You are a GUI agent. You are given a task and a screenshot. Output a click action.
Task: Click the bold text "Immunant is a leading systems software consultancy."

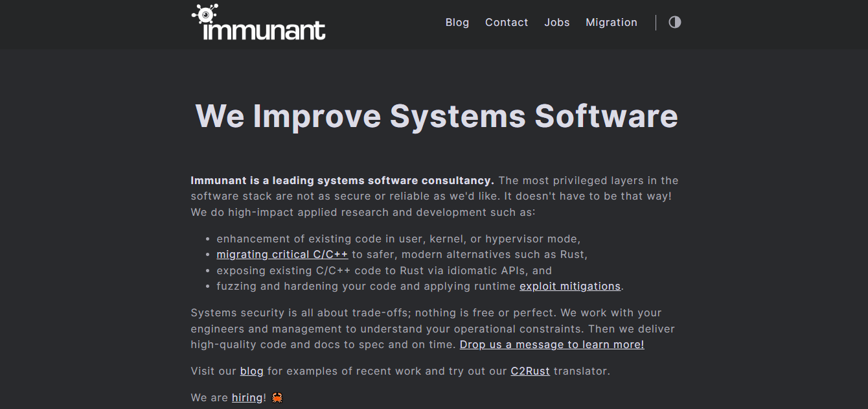[x=343, y=180]
